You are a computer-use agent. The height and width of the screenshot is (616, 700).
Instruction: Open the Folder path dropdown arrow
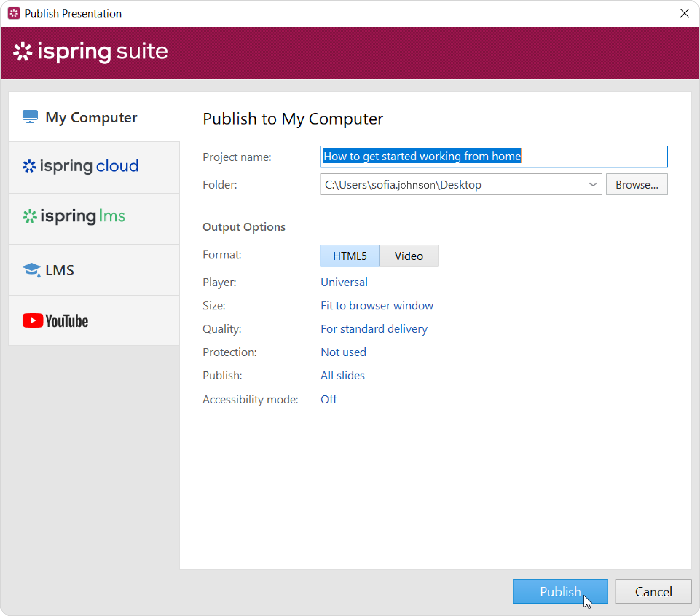pos(593,185)
